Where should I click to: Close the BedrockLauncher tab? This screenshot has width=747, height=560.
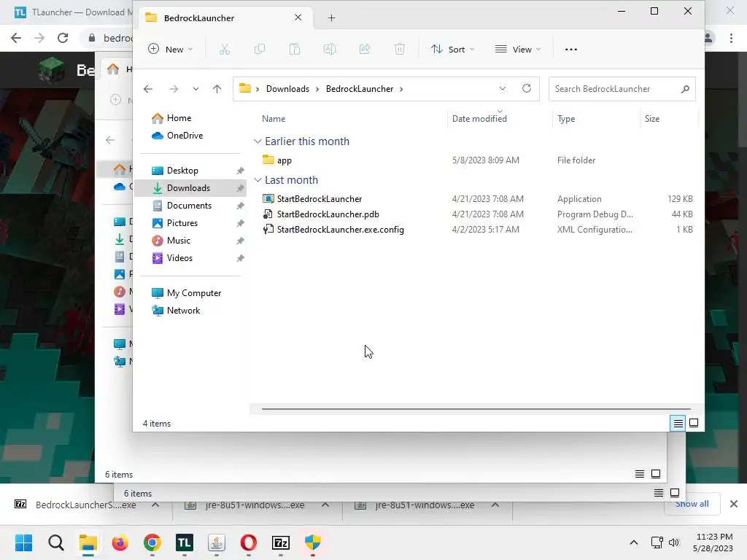coord(298,17)
